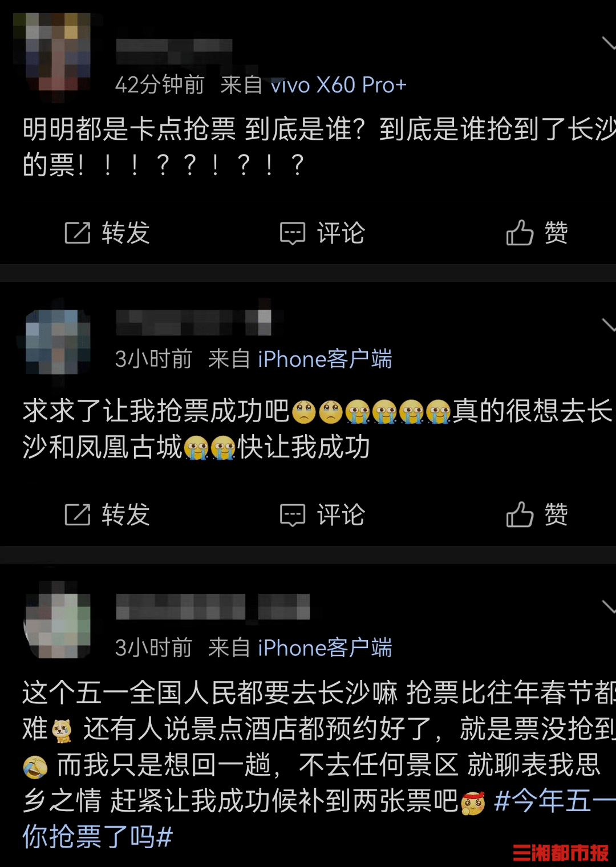616x867 pixels.
Task: Expand the chevron menu on the second post
Action: click(609, 325)
